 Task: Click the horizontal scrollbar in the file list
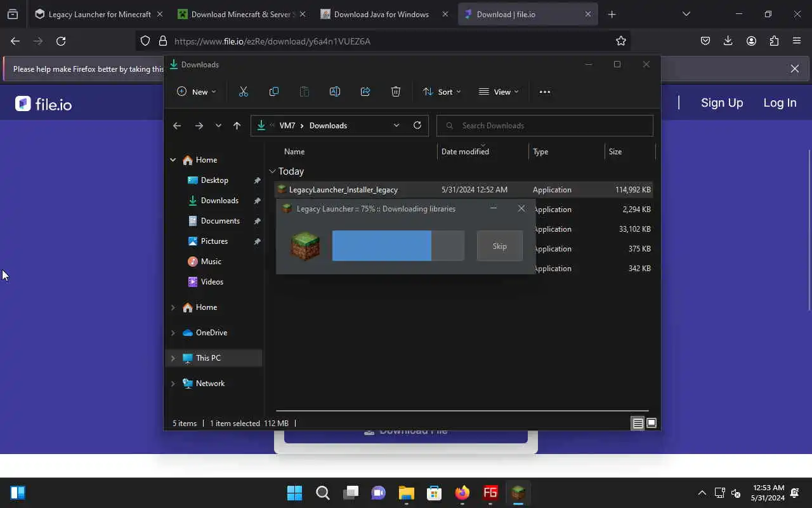[462, 411]
